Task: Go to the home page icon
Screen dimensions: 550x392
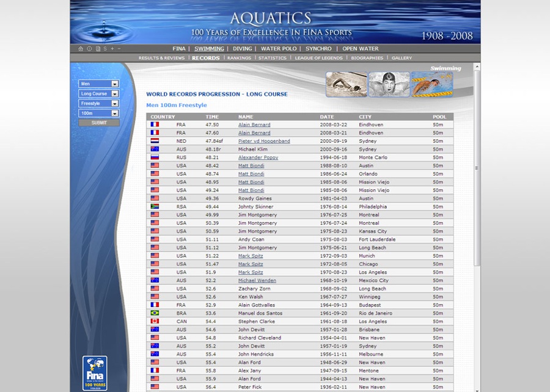Action: click(81, 49)
